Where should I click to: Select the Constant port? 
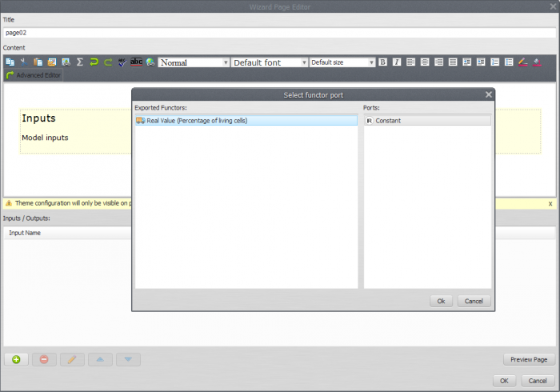click(x=427, y=121)
